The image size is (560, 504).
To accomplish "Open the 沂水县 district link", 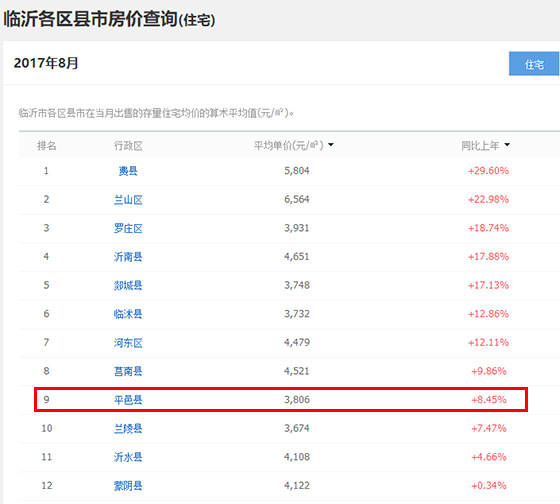I will pos(128,457).
